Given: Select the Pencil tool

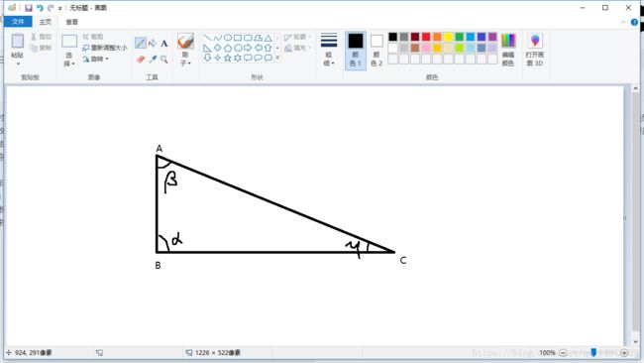Looking at the screenshot, I should (x=141, y=43).
